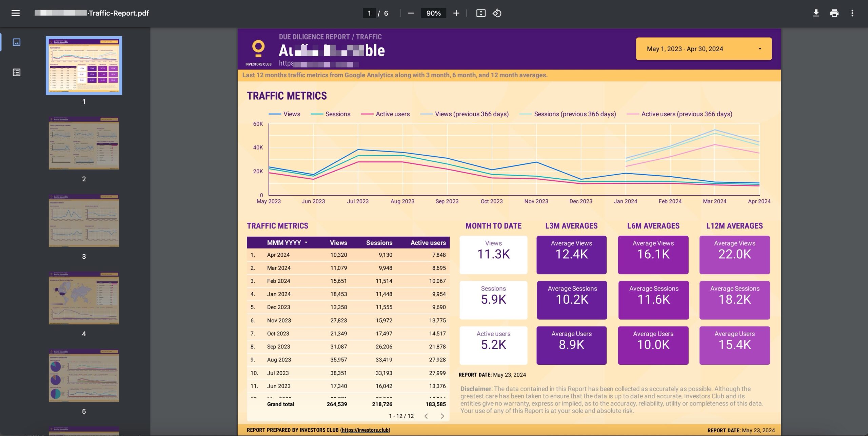Go to next table page arrow
The width and height of the screenshot is (868, 436).
[442, 416]
